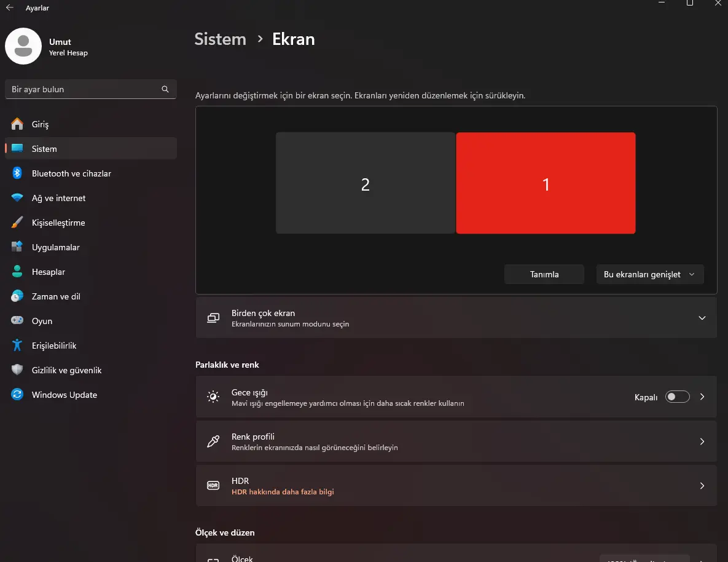
Task: Click the Gece ışığı title text
Action: (x=249, y=392)
